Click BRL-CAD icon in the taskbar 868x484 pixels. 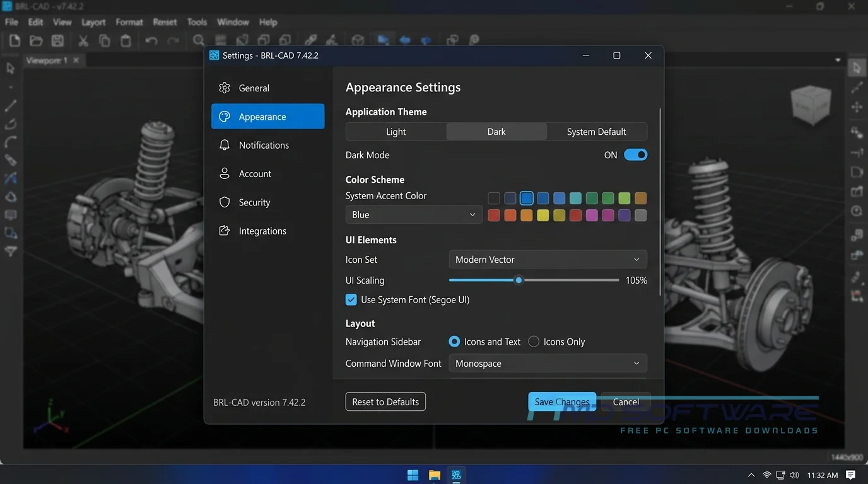pos(456,475)
